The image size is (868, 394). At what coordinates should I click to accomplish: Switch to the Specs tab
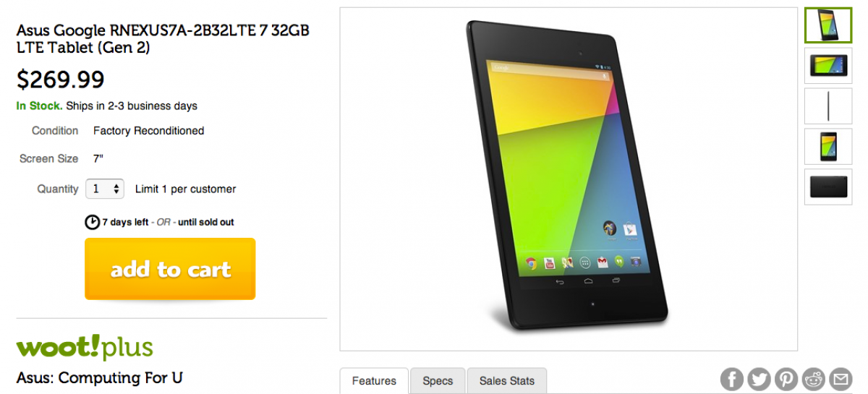point(438,380)
